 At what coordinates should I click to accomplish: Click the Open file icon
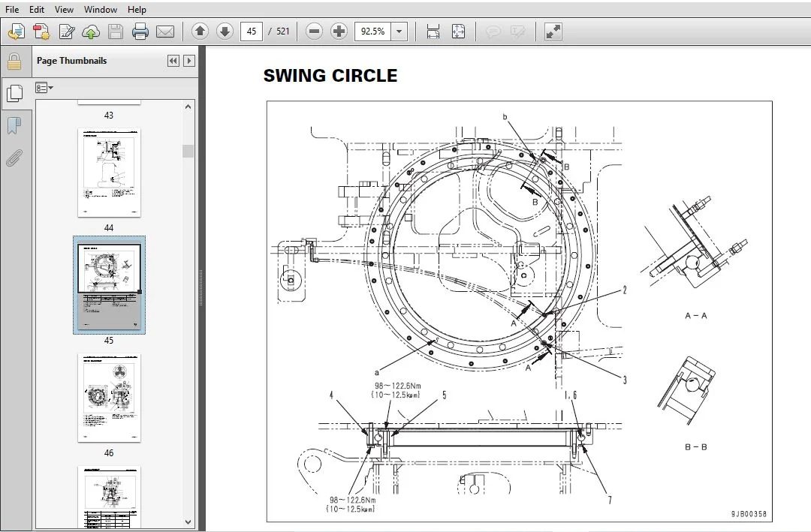coord(16,32)
